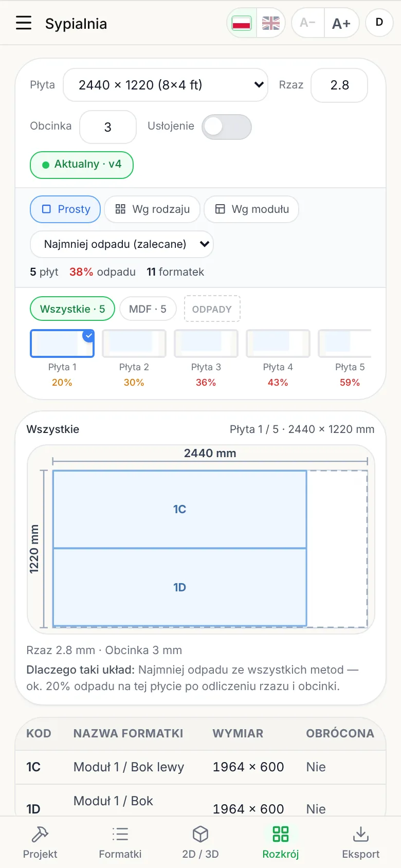This screenshot has height=868, width=401.
Task: Click Moduł 1 / Bok lewy name cell
Action: click(x=129, y=767)
